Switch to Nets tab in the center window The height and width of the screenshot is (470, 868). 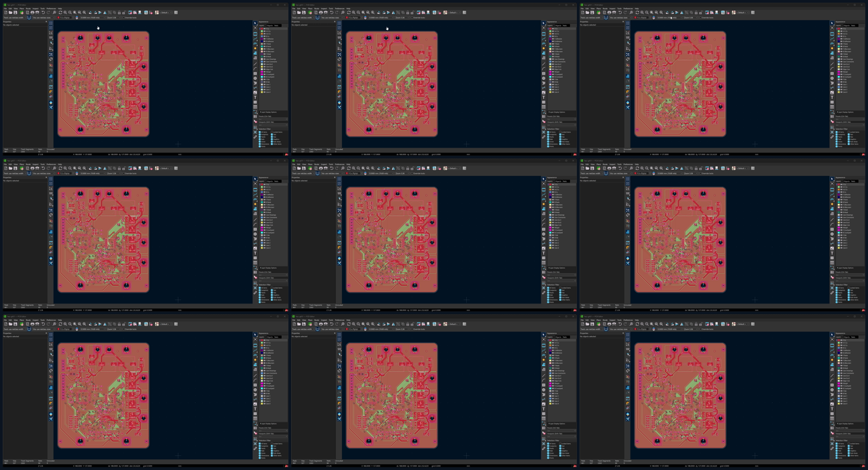click(565, 181)
